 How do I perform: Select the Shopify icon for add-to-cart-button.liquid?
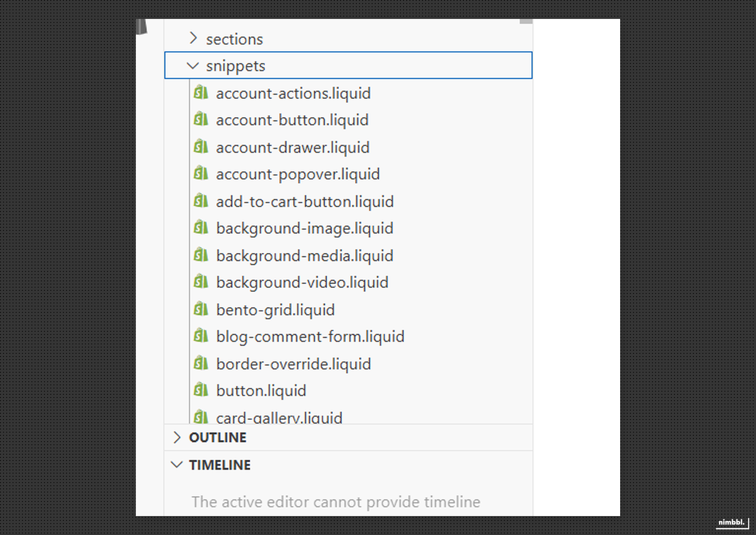202,201
